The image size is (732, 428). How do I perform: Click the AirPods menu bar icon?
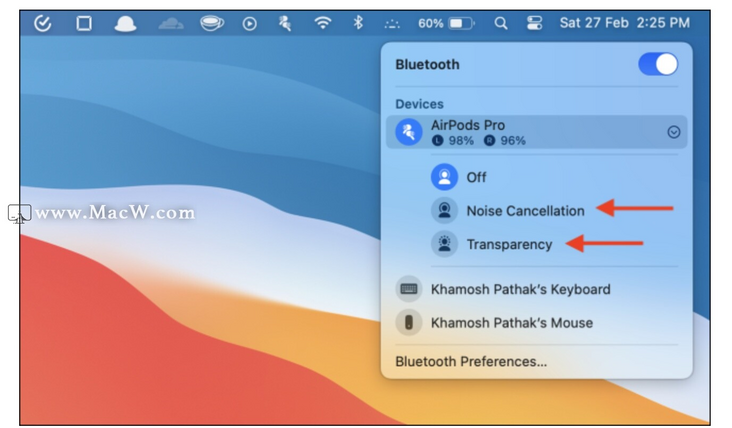(x=285, y=23)
